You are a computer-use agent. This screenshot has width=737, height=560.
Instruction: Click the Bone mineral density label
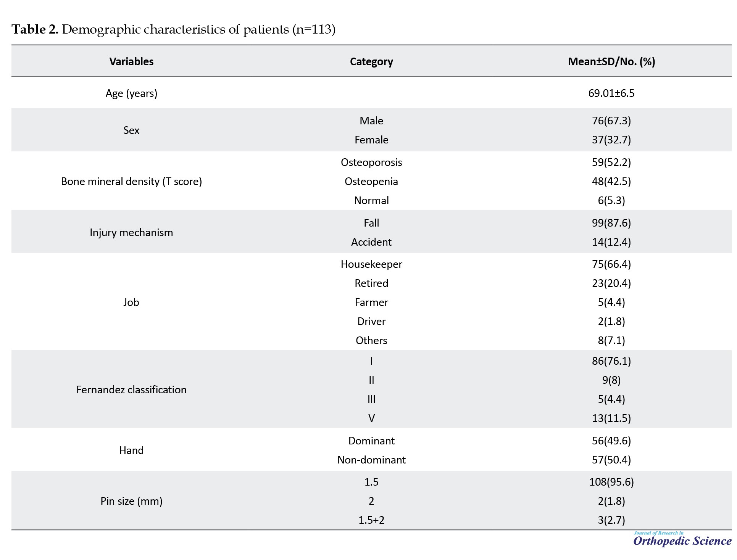point(131,182)
